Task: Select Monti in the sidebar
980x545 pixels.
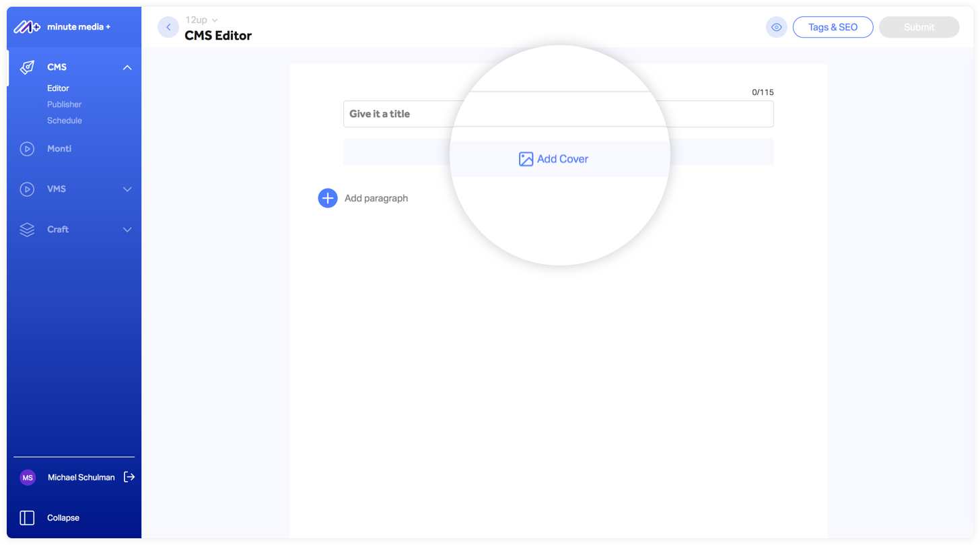Action: coord(59,149)
